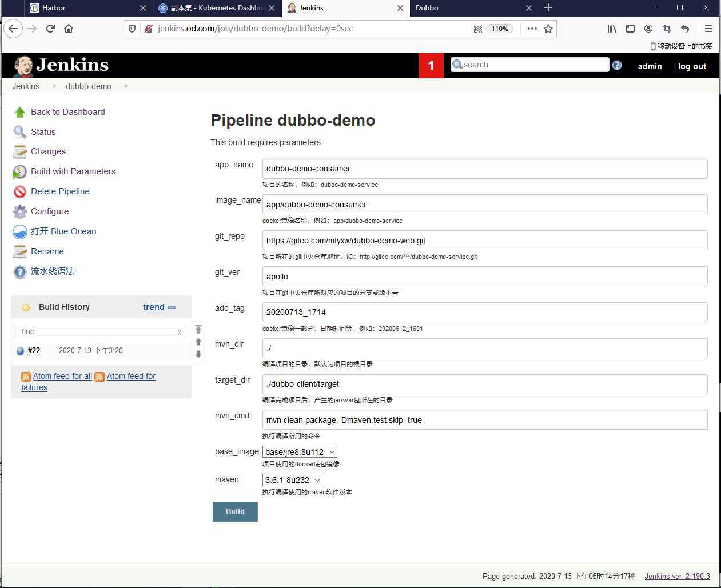Click the build history page-down arrow
This screenshot has width=721, height=588.
[198, 354]
